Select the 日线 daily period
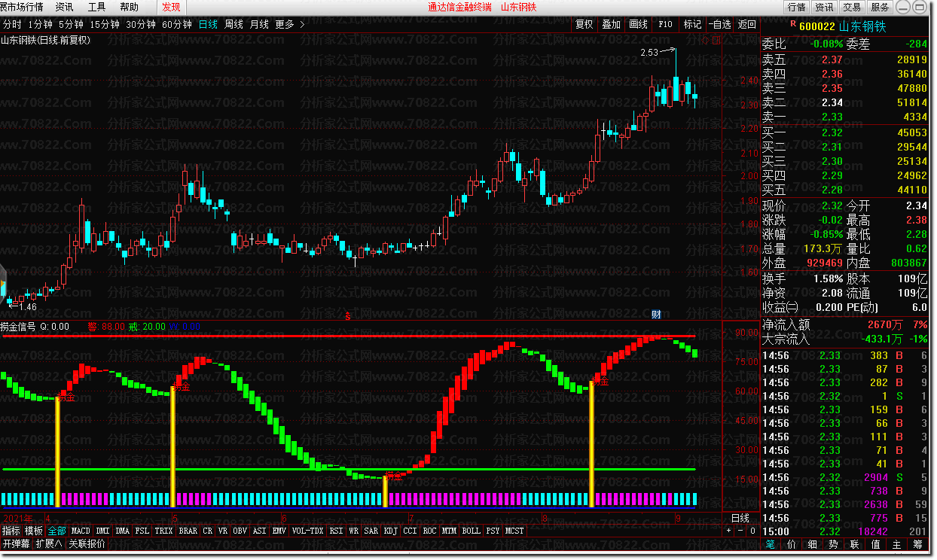The width and height of the screenshot is (937, 560). click(208, 24)
